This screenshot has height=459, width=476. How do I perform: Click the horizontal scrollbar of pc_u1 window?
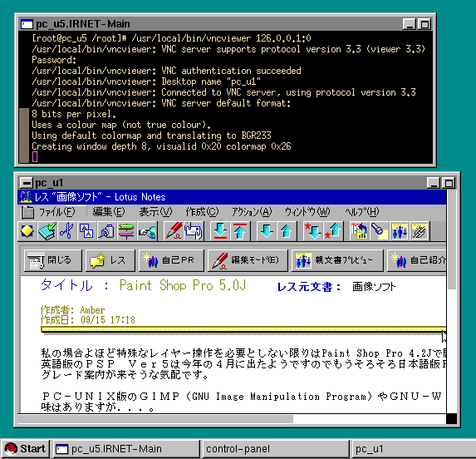coord(232,419)
